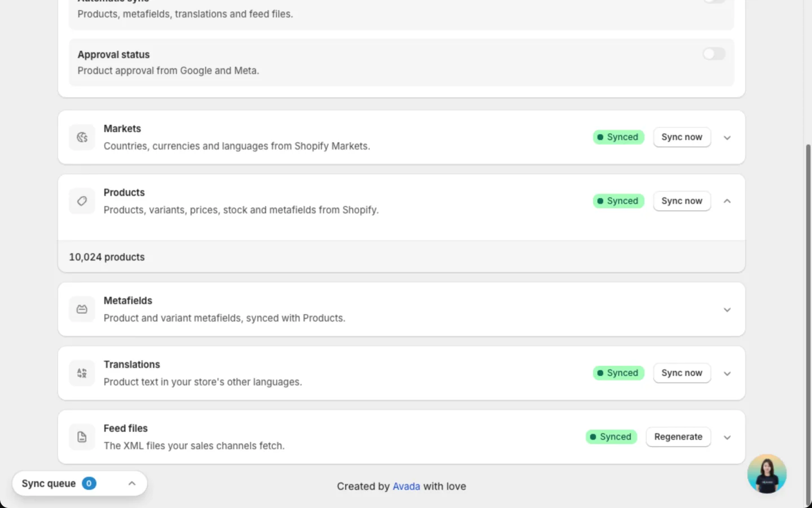Expand the Sync queue panel chevron
The height and width of the screenshot is (508, 812).
[x=132, y=483]
